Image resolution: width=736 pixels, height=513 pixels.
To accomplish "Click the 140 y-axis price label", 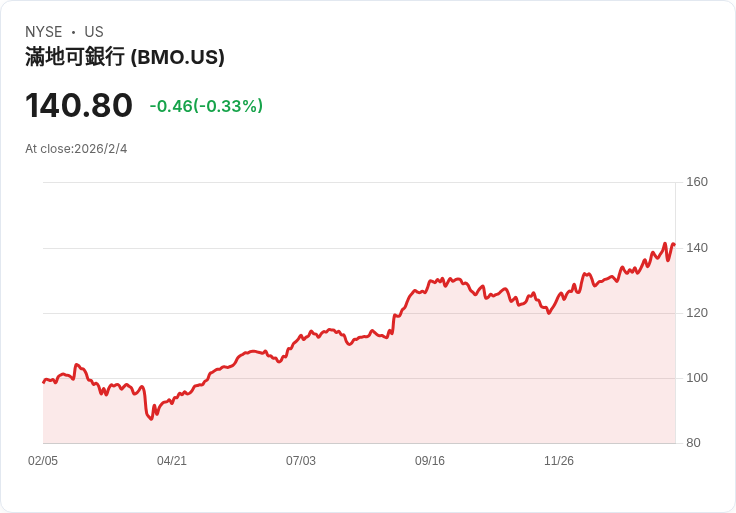I will 697,248.
